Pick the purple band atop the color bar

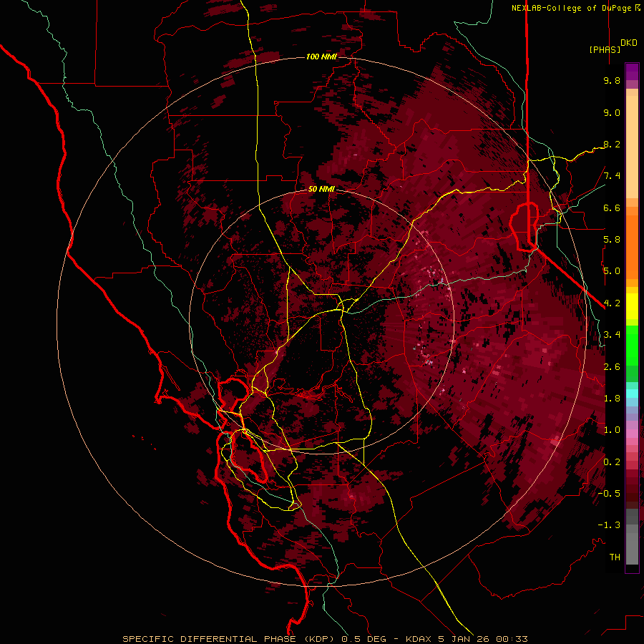pyautogui.click(x=632, y=72)
